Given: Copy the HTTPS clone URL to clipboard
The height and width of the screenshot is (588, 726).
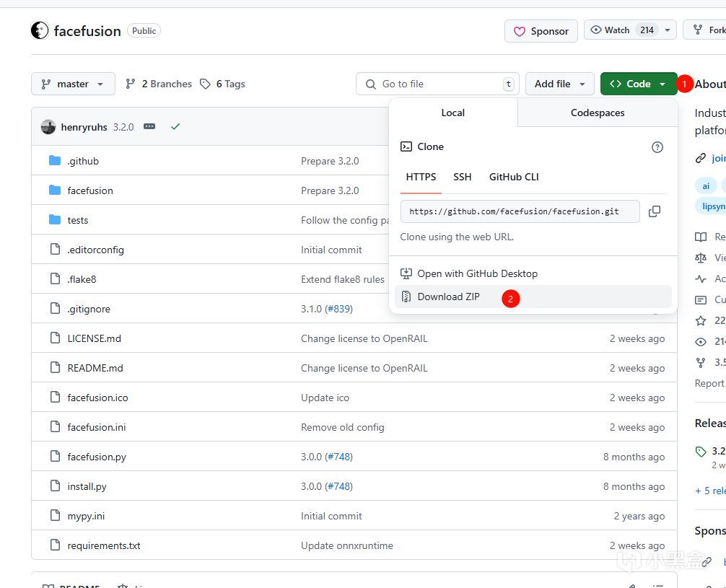Looking at the screenshot, I should [655, 211].
